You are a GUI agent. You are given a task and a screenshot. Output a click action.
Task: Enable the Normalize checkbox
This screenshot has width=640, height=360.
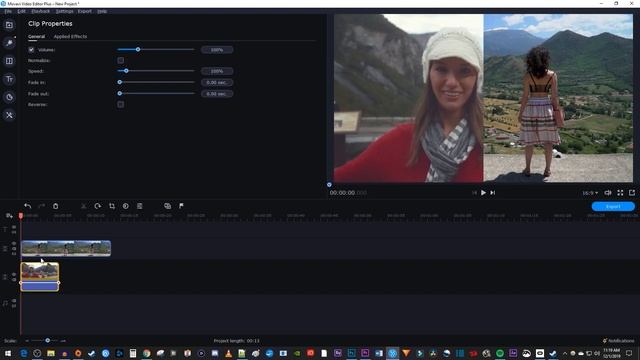pyautogui.click(x=120, y=60)
